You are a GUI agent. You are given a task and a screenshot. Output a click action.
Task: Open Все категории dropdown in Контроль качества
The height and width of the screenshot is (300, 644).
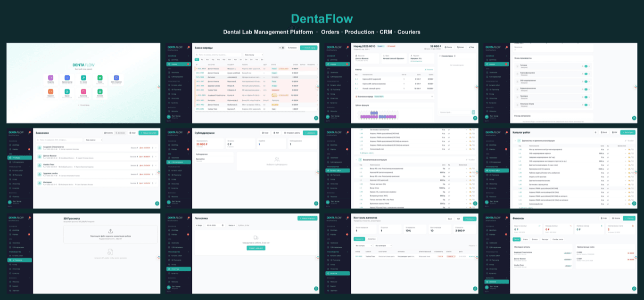(x=382, y=245)
